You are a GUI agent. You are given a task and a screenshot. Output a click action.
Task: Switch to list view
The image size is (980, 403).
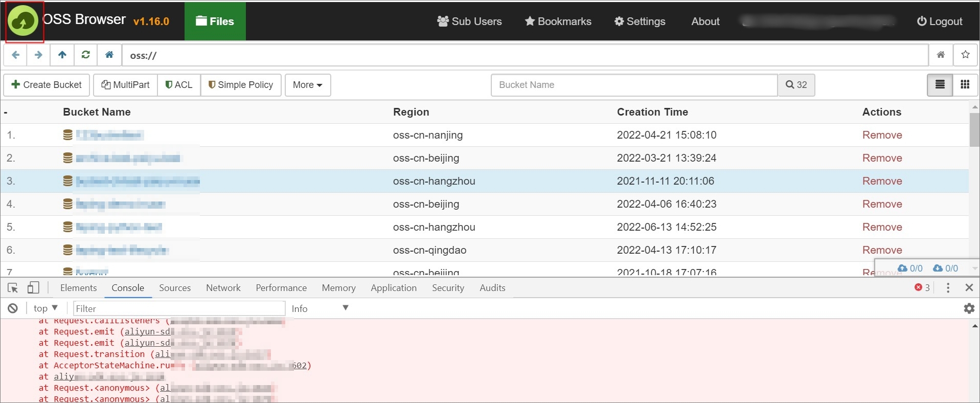tap(940, 85)
